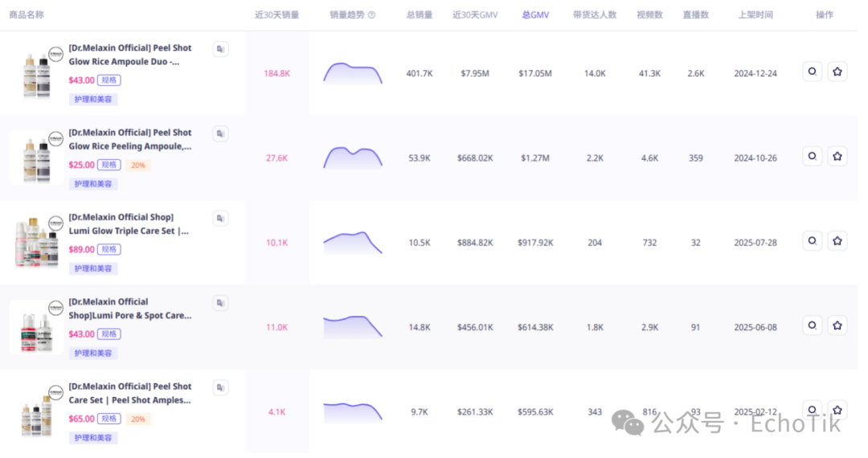Image resolution: width=868 pixels, height=458 pixels.
Task: Click Lumi Pore & Spot Care thumbnail
Action: [x=36, y=328]
